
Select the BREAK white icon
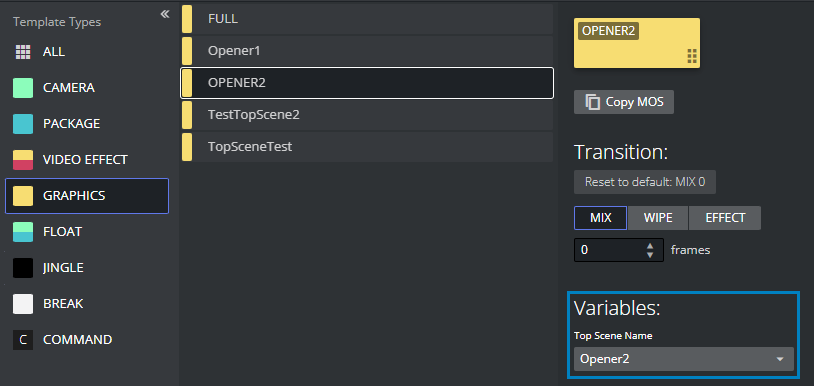(23, 304)
